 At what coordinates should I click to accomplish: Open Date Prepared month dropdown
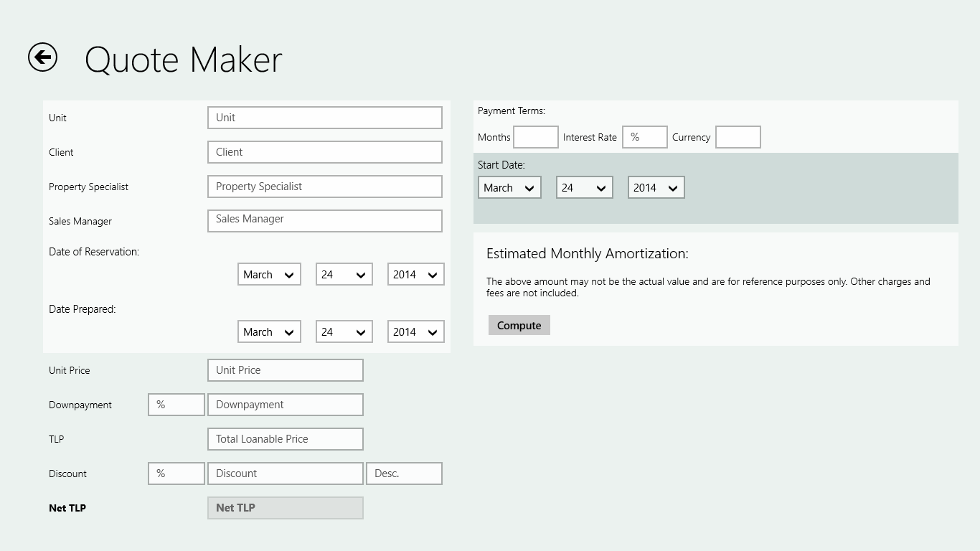(269, 331)
